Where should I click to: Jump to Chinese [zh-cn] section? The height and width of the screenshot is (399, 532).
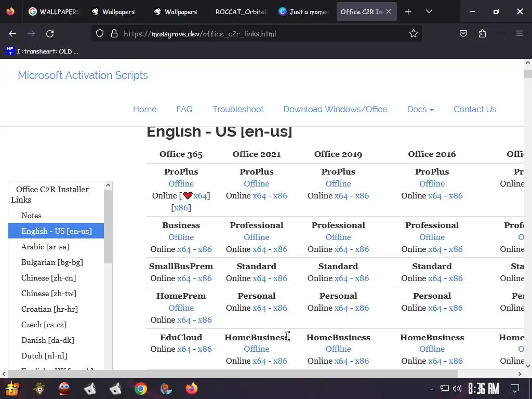[48, 278]
